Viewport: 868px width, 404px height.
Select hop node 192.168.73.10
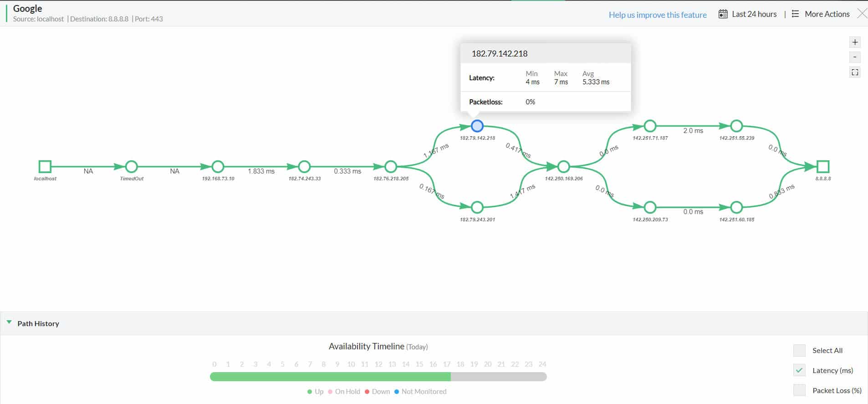coord(218,167)
